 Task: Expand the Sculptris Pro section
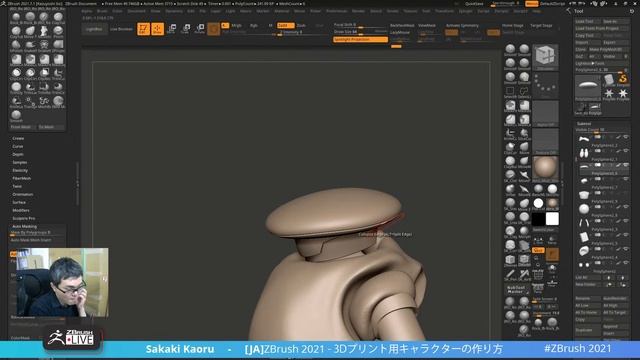click(x=23, y=218)
